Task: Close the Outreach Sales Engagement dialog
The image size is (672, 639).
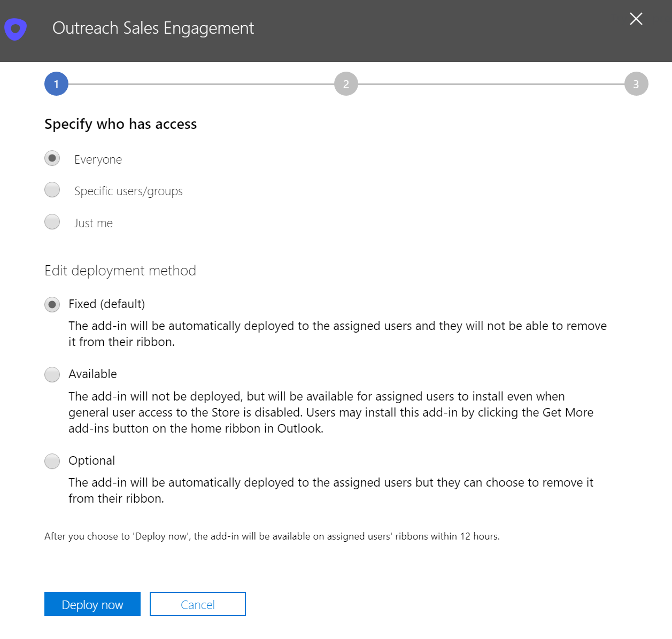Action: [x=636, y=19]
